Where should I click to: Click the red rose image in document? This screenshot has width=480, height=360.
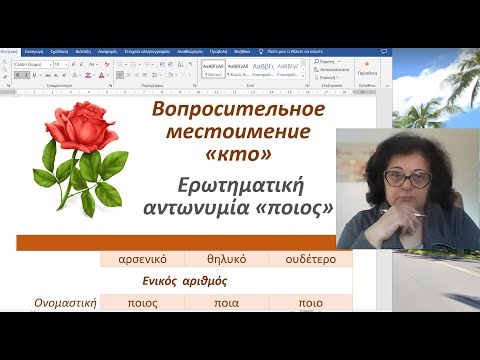tap(80, 159)
